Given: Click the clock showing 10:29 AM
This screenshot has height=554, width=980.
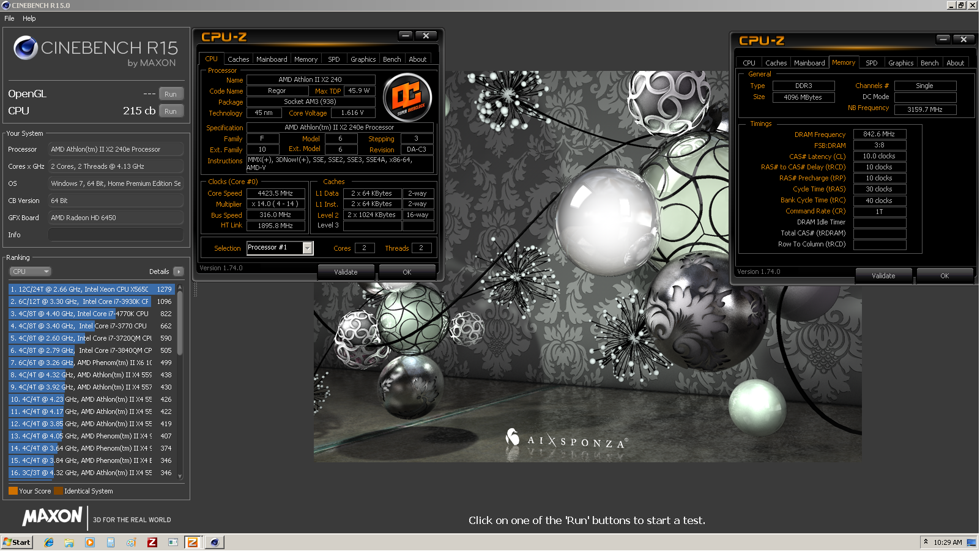Looking at the screenshot, I should click(x=948, y=542).
